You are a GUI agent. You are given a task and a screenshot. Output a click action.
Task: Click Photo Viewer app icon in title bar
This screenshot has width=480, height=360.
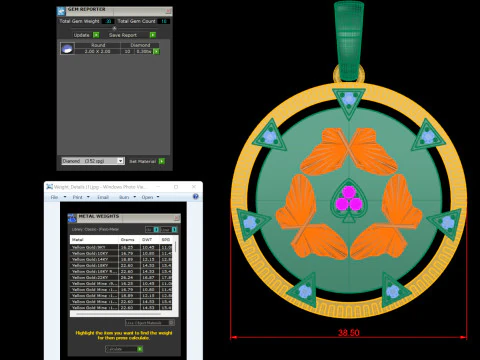49,187
